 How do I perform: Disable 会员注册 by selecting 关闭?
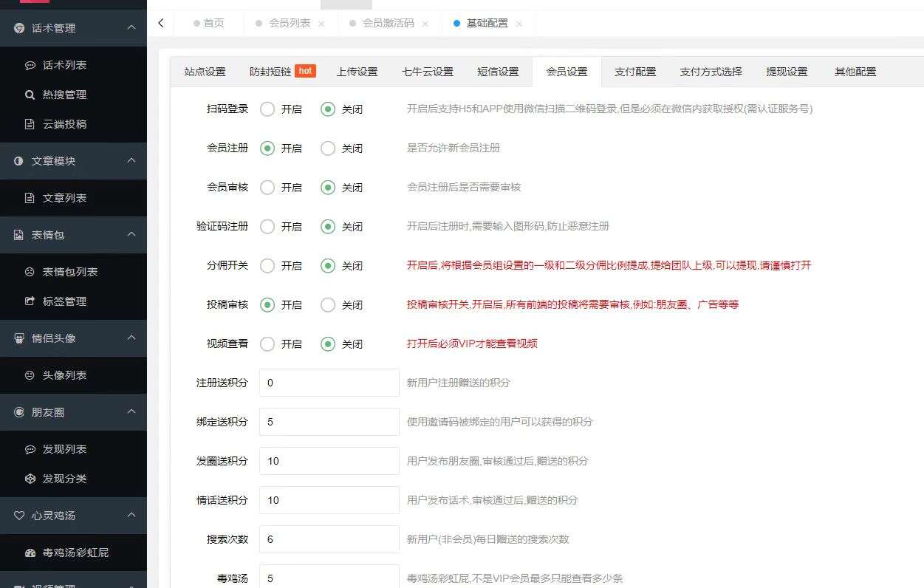coord(327,148)
